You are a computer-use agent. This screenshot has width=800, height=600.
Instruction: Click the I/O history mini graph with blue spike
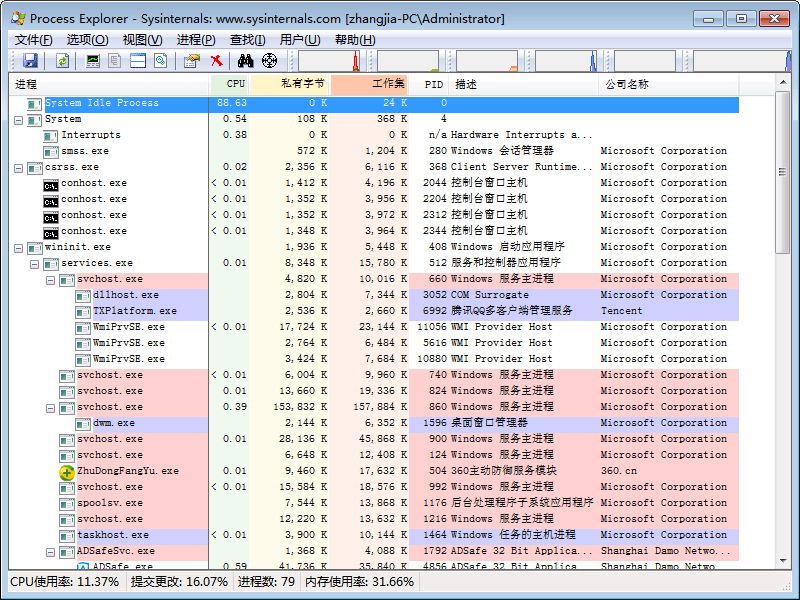click(566, 61)
